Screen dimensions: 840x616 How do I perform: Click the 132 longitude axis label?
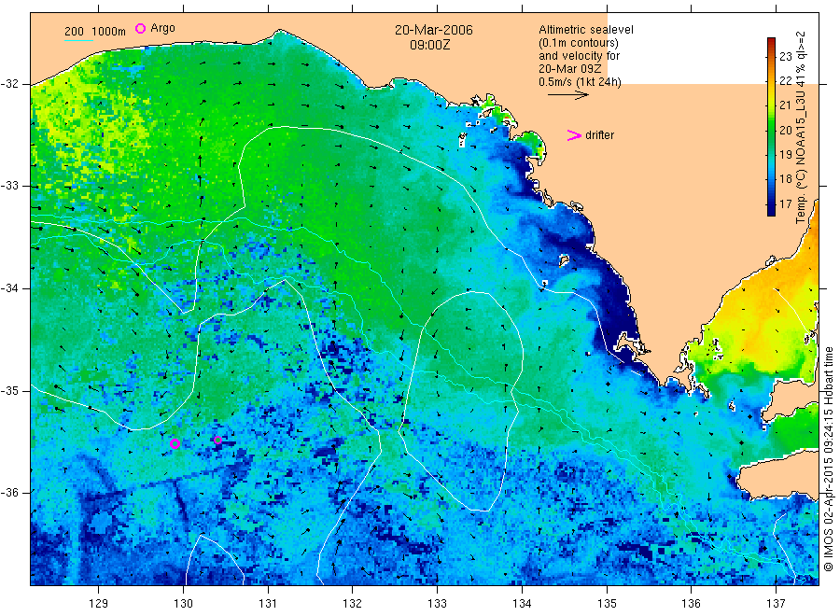pyautogui.click(x=353, y=604)
